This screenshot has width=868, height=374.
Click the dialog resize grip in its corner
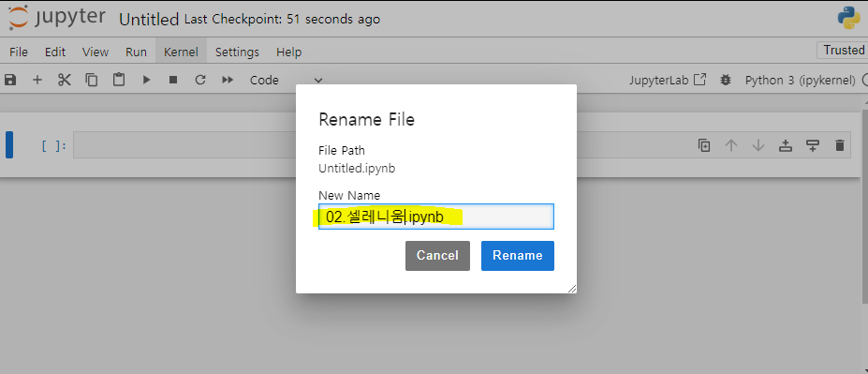[572, 289]
